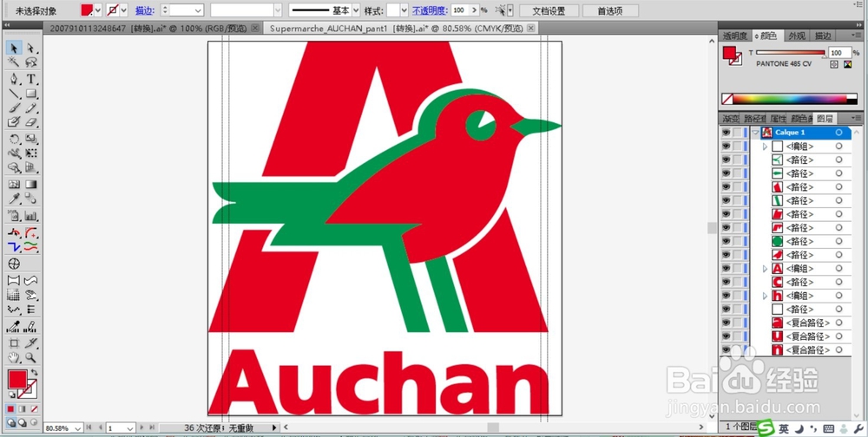Screen dimensions: 868x437
Task: Select the Artboard tool
Action: (x=14, y=343)
